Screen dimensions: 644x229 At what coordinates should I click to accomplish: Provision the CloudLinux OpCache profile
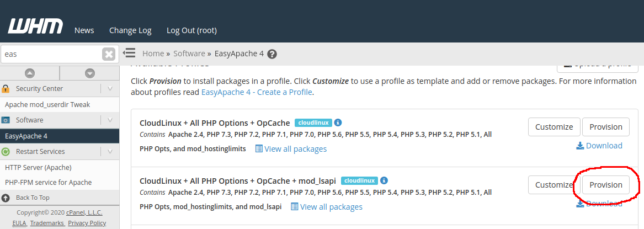[606, 127]
